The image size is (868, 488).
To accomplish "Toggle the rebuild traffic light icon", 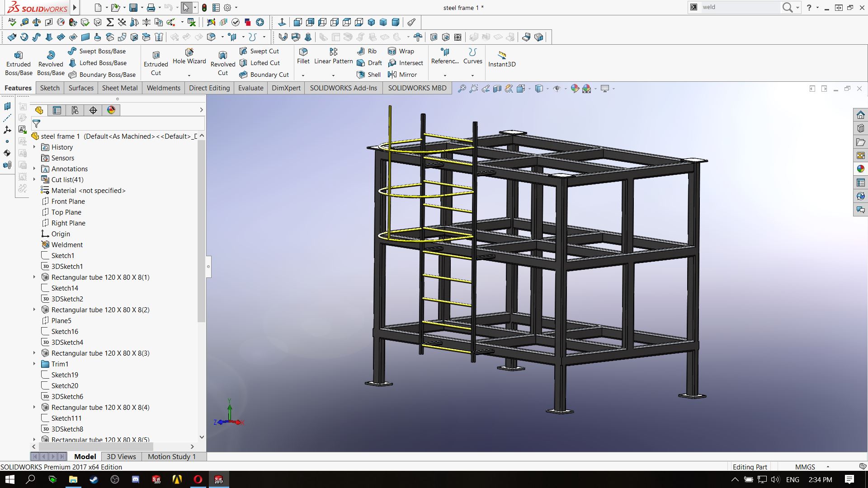I will tap(204, 8).
